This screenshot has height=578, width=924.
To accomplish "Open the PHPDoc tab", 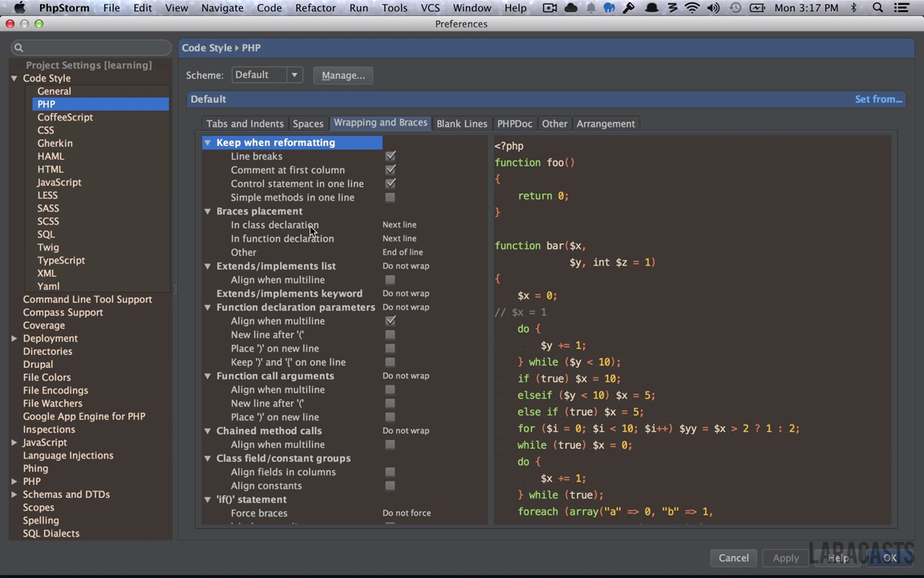I will (514, 124).
